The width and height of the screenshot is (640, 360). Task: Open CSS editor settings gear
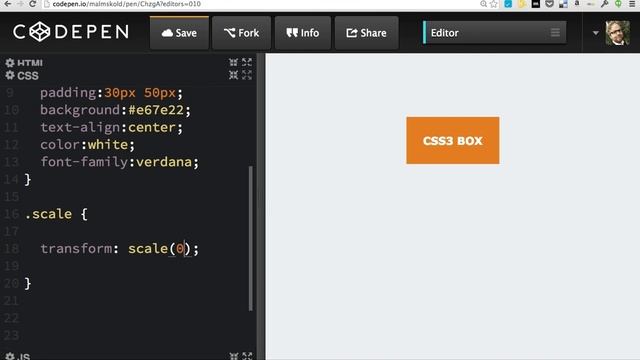click(x=10, y=76)
